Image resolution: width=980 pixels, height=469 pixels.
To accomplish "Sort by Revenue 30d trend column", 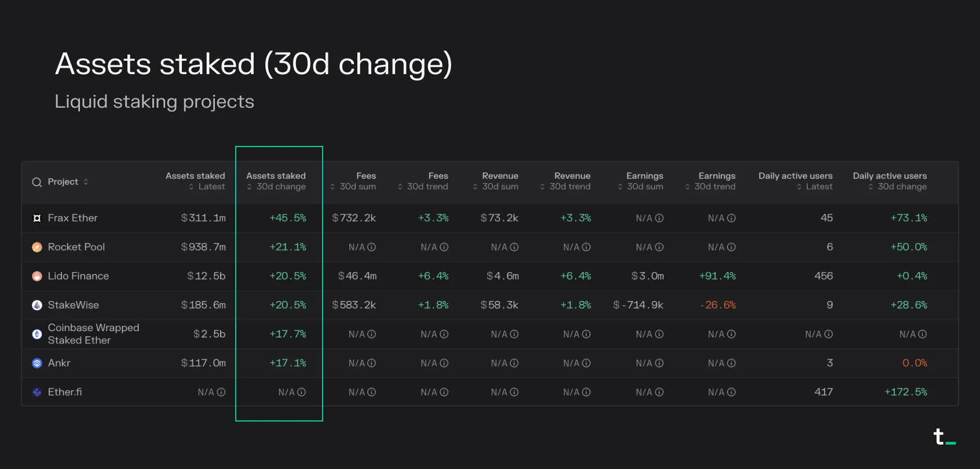I will (565, 181).
